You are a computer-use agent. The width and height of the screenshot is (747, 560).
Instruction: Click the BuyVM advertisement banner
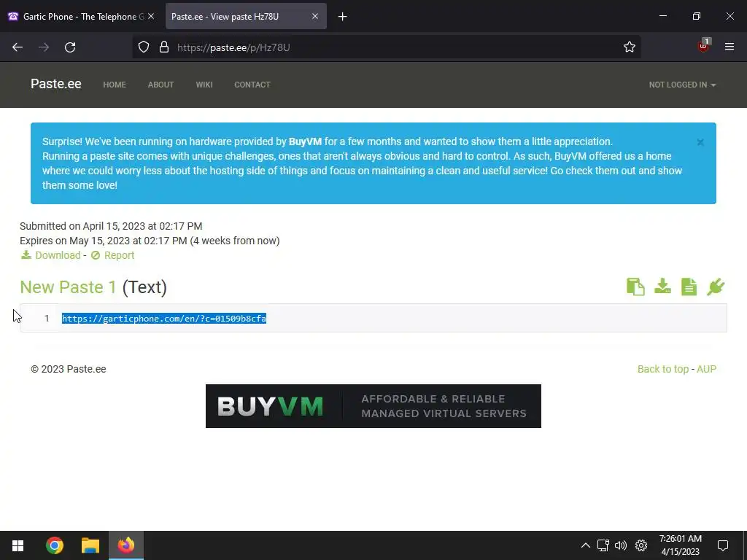[x=373, y=406]
